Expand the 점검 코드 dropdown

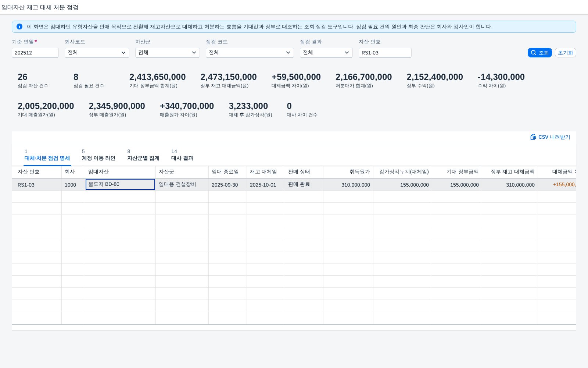coord(250,53)
